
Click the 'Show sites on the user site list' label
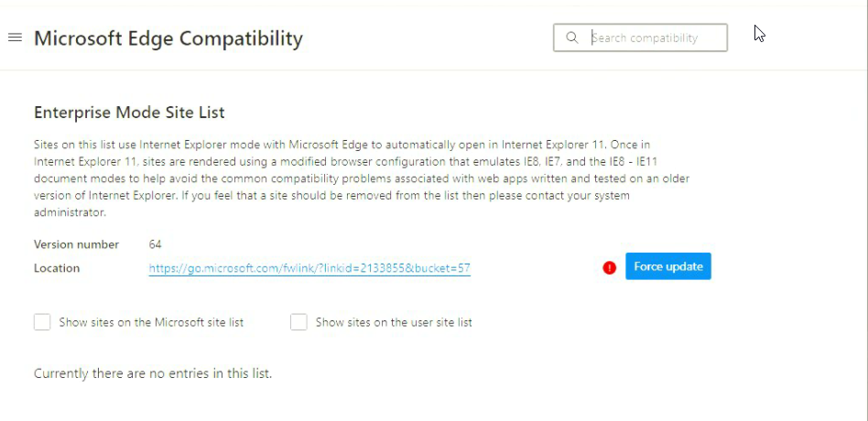pyautogui.click(x=394, y=322)
